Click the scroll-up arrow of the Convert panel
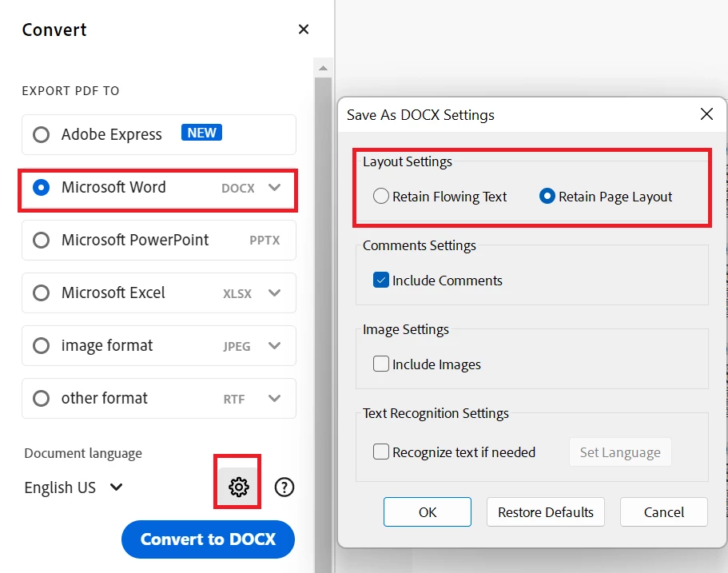The width and height of the screenshot is (728, 573). pyautogui.click(x=323, y=68)
